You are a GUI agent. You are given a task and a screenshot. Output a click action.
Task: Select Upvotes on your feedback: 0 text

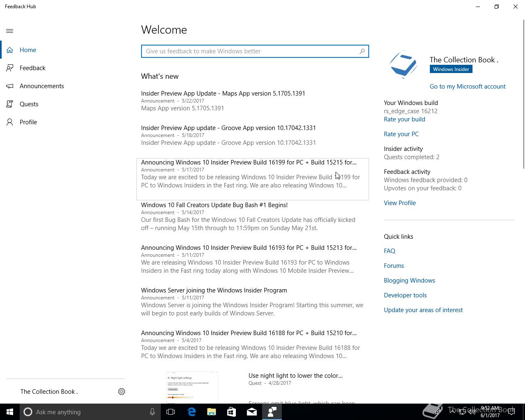coord(422,188)
